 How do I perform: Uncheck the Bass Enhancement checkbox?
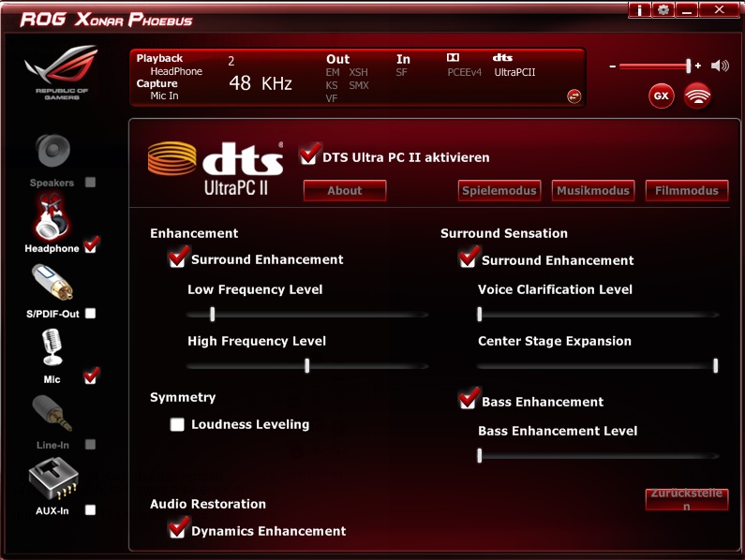point(469,399)
